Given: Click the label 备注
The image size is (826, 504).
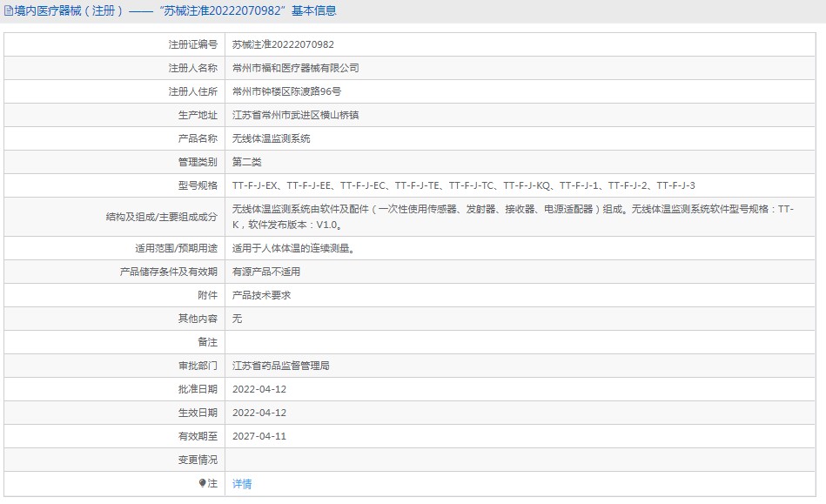Looking at the screenshot, I should 207,342.
